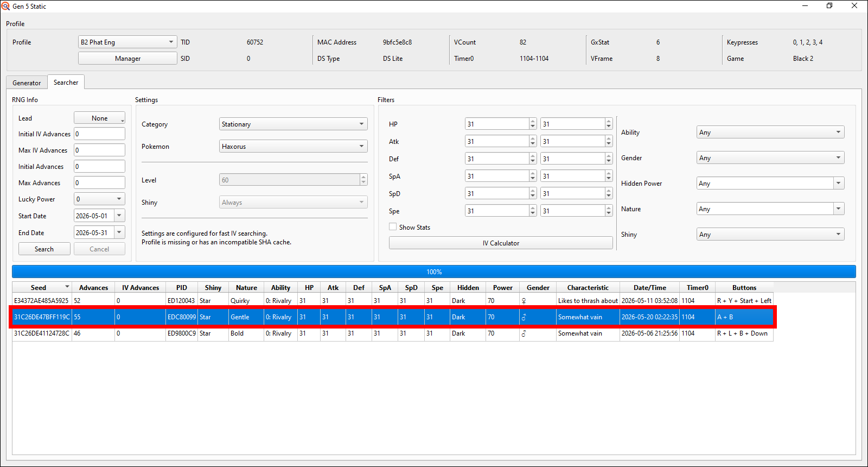Image resolution: width=868 pixels, height=467 pixels.
Task: Sort by the Nature column header
Action: coord(246,287)
